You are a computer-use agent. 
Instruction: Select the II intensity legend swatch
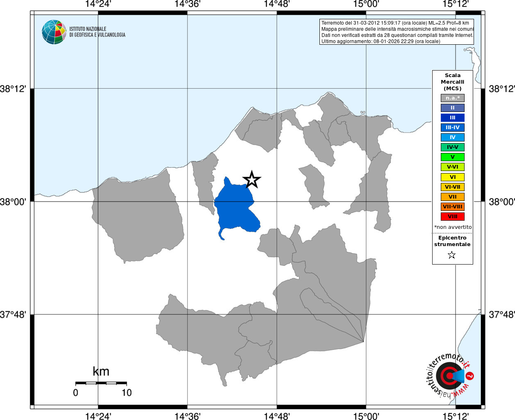tap(453, 108)
